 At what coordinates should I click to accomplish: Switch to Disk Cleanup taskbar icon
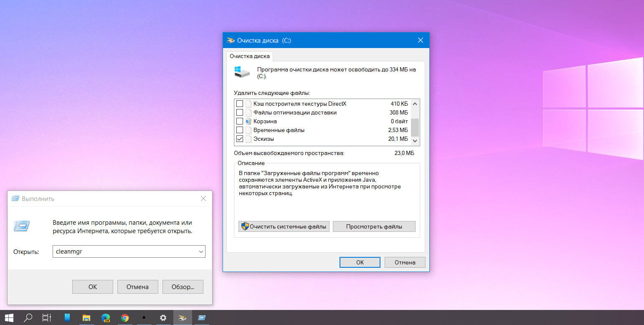pyautogui.click(x=183, y=317)
